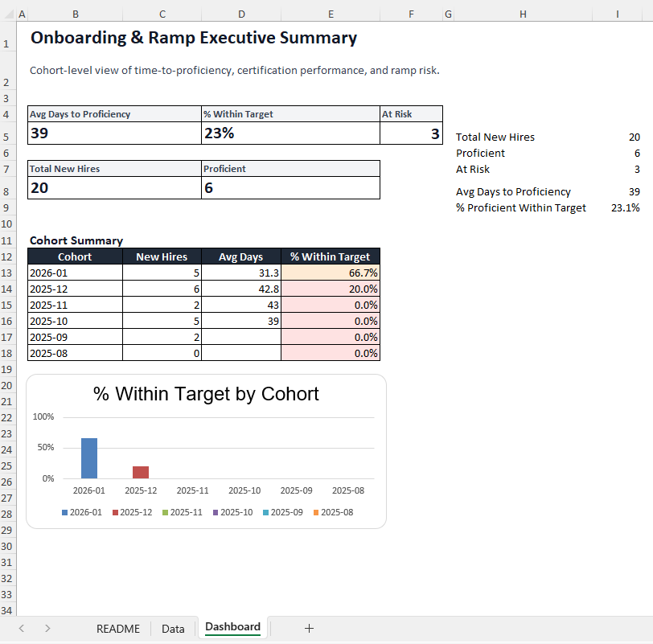This screenshot has height=644, width=653.
Task: Switch to the README sheet tab
Action: 117,629
